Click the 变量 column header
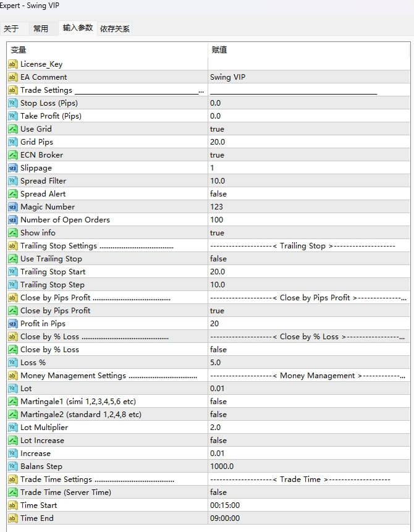Image resolution: width=414 pixels, height=532 pixels. point(19,49)
